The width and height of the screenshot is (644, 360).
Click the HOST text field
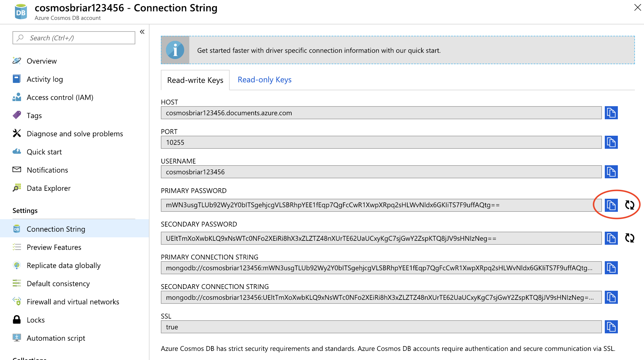(x=381, y=113)
